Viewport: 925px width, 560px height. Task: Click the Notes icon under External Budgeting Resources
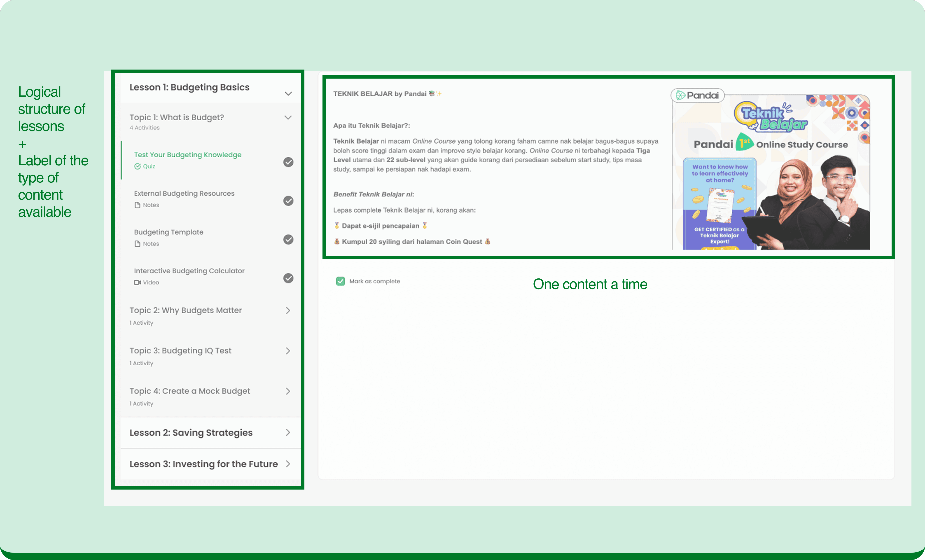[137, 205]
